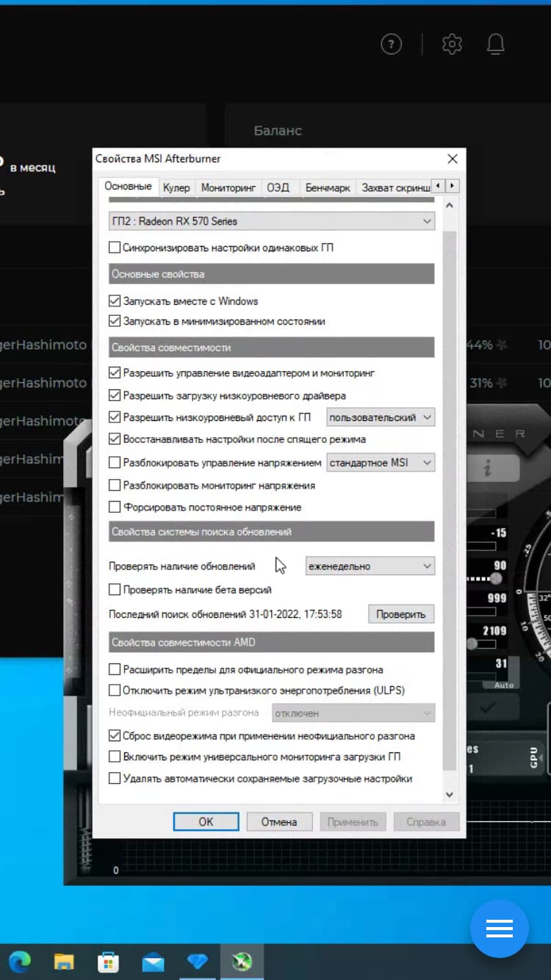Click the Последний поиск обновлений date text
Screen dimensions: 551x980
(226, 614)
